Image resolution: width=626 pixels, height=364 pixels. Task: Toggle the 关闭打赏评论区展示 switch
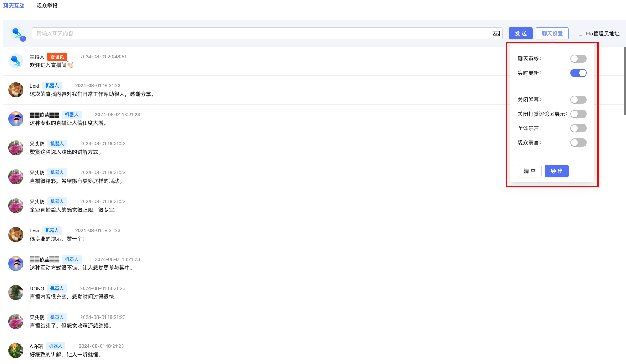click(578, 114)
